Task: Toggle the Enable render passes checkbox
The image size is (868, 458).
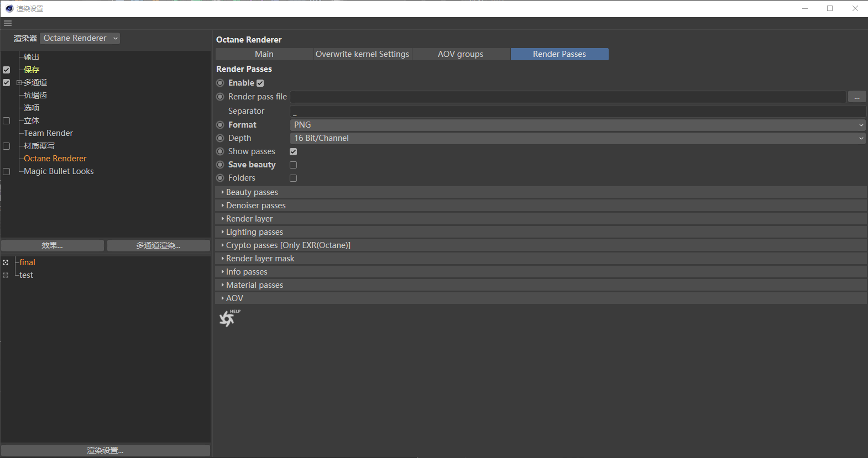Action: coord(260,83)
